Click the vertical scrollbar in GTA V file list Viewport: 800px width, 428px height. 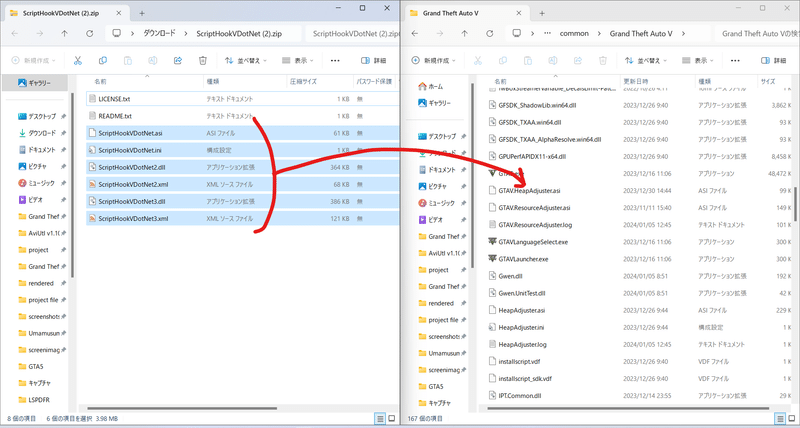click(795, 204)
